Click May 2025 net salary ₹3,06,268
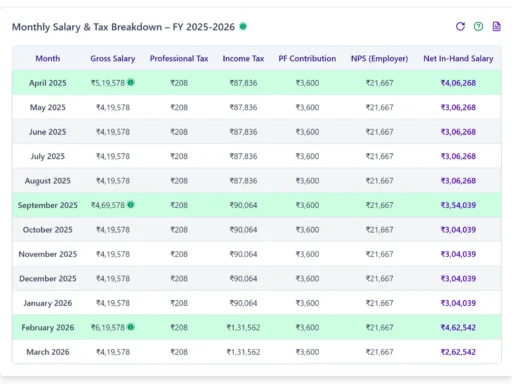 tap(458, 107)
